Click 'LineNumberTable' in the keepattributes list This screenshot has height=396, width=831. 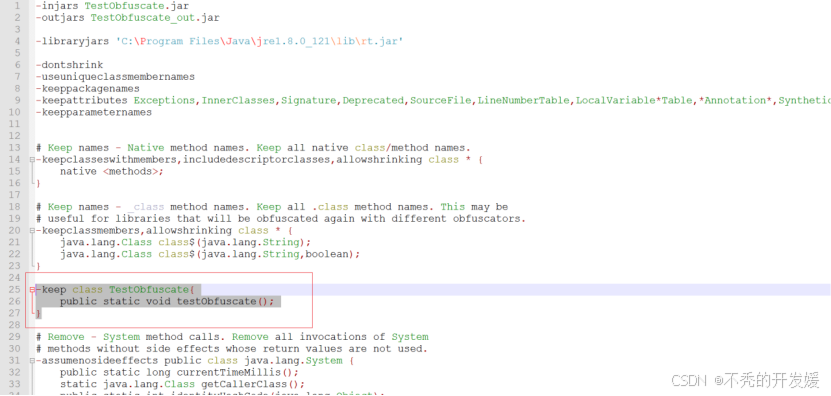tap(524, 100)
